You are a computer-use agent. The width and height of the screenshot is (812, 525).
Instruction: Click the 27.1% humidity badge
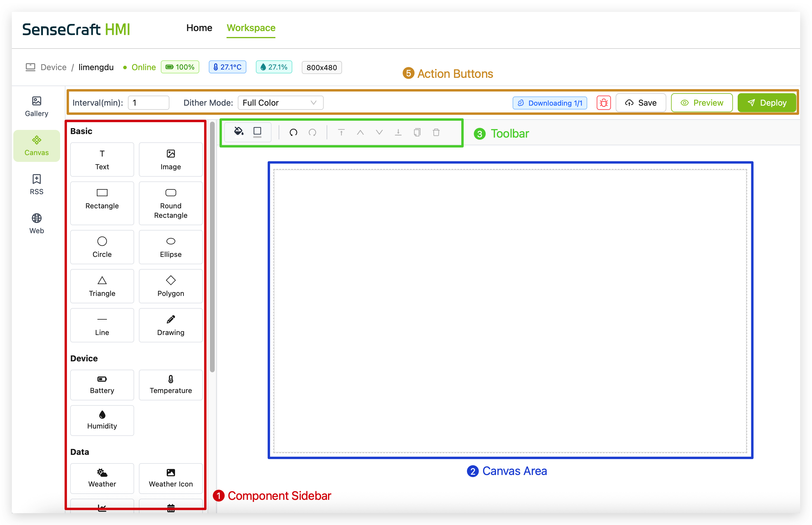coord(274,67)
